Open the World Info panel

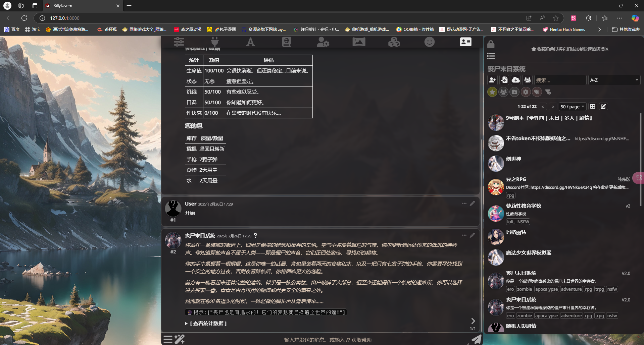point(286,42)
